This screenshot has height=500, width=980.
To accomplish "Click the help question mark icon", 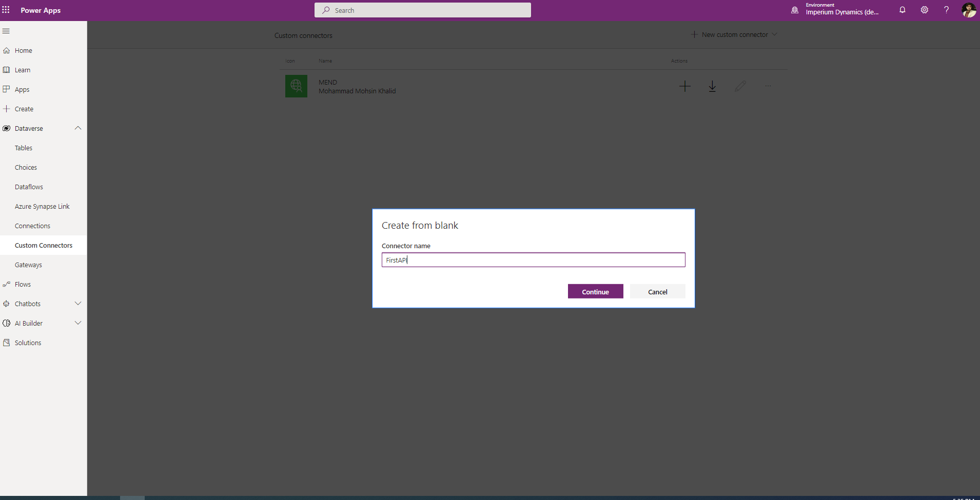I will [946, 10].
